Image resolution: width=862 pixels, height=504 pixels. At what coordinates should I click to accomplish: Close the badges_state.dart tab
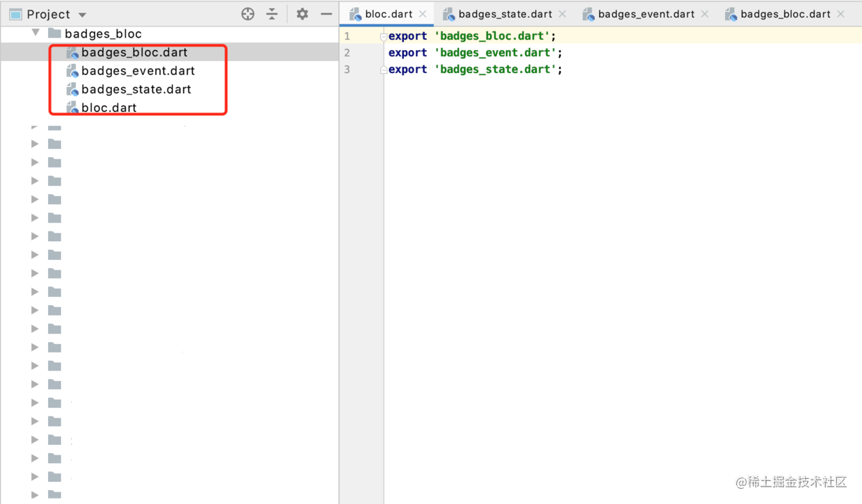[562, 14]
